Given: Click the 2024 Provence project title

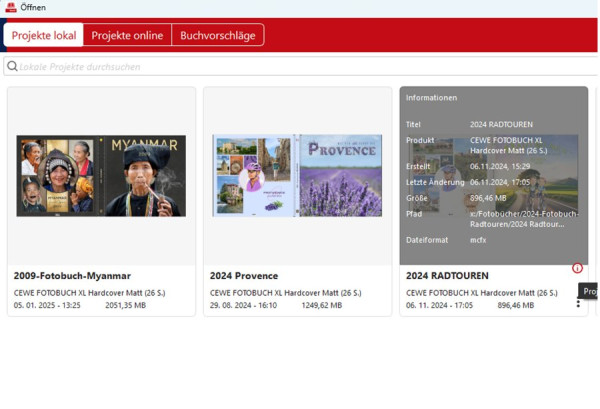Looking at the screenshot, I should click(244, 276).
